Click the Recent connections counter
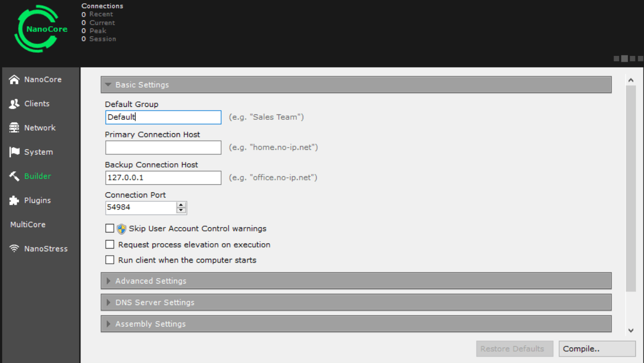The width and height of the screenshot is (644, 363). pyautogui.click(x=98, y=14)
